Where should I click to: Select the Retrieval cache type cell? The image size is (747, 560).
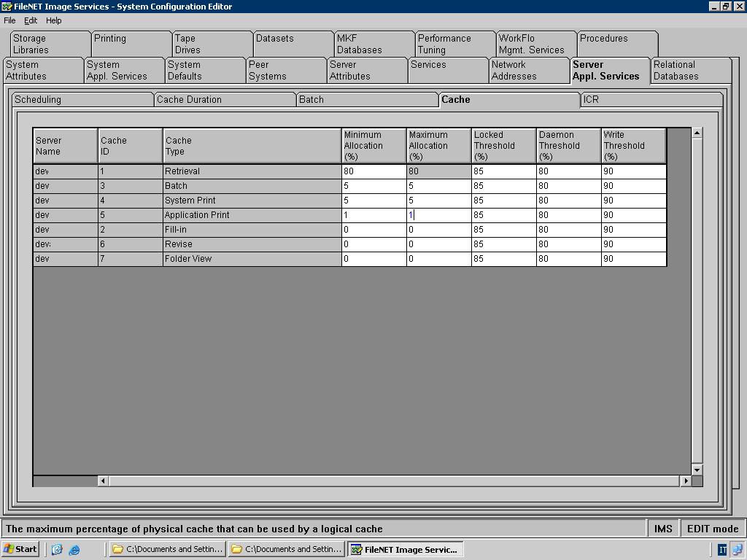(x=252, y=171)
